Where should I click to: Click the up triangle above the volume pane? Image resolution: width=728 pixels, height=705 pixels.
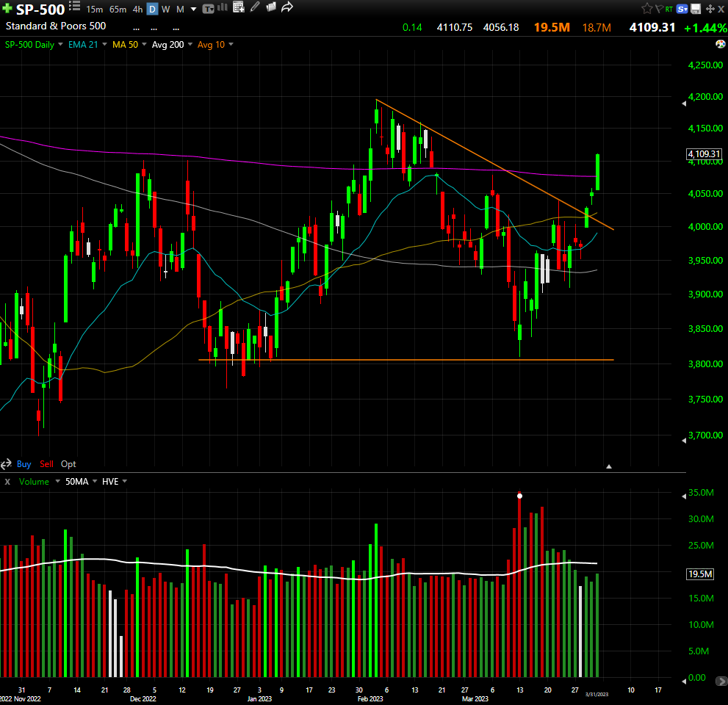pyautogui.click(x=609, y=466)
